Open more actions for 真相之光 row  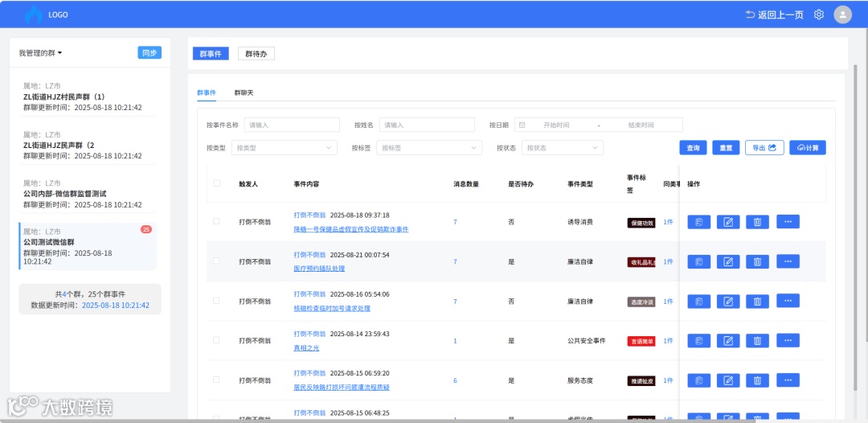[788, 340]
